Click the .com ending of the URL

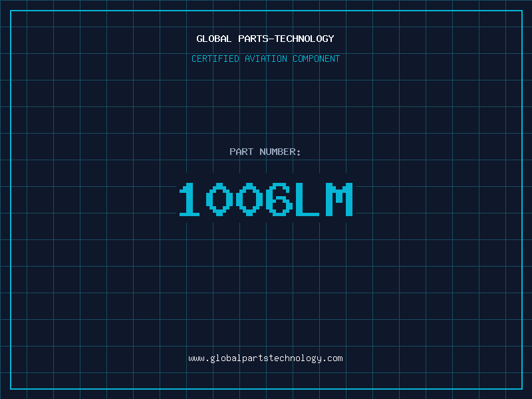(x=332, y=358)
